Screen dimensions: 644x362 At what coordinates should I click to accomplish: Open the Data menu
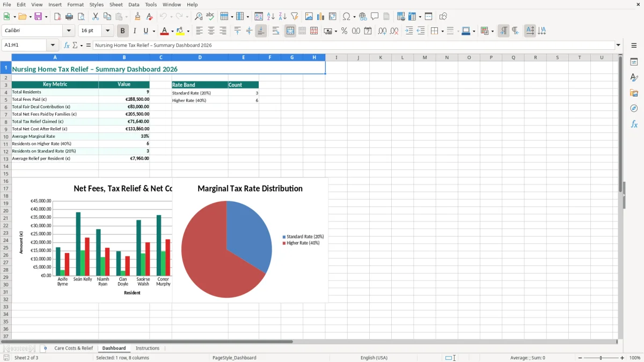point(134,4)
